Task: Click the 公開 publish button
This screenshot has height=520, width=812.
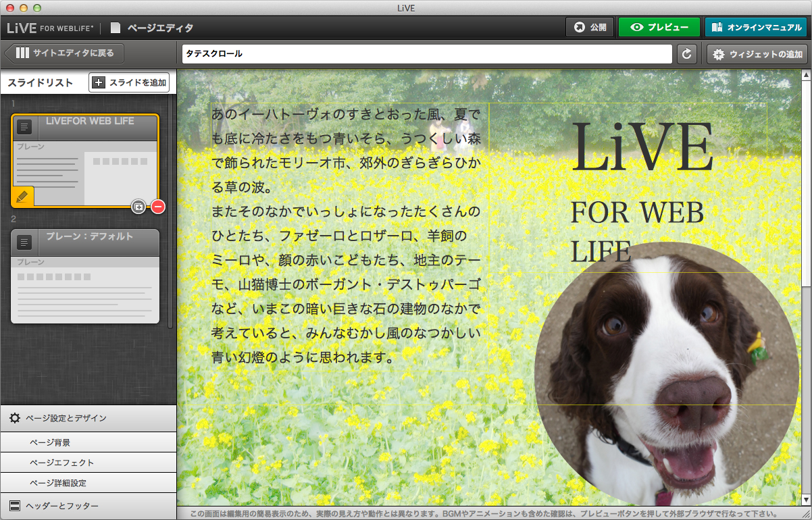Action: point(589,28)
